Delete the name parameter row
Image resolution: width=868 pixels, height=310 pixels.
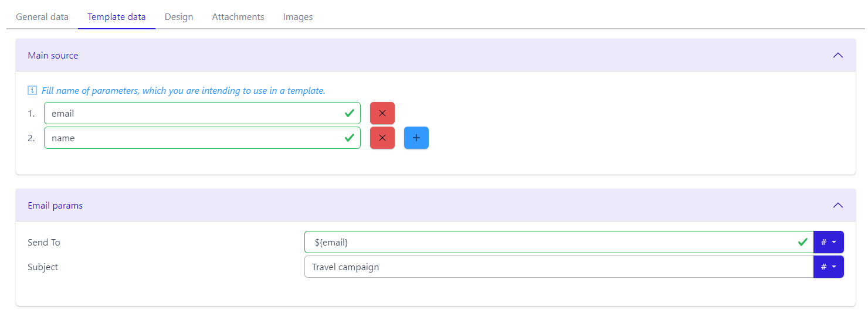click(382, 138)
